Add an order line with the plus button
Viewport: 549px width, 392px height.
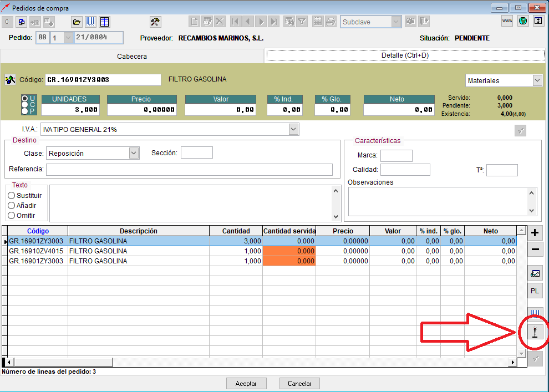[x=535, y=233]
